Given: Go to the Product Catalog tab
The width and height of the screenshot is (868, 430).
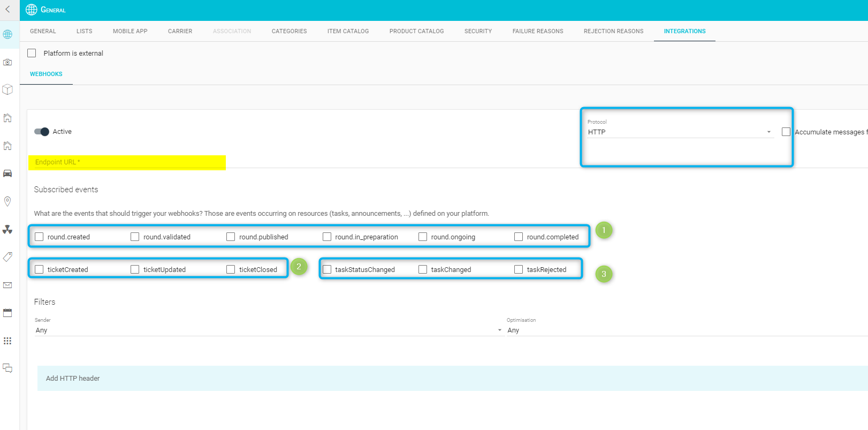Looking at the screenshot, I should 416,31.
